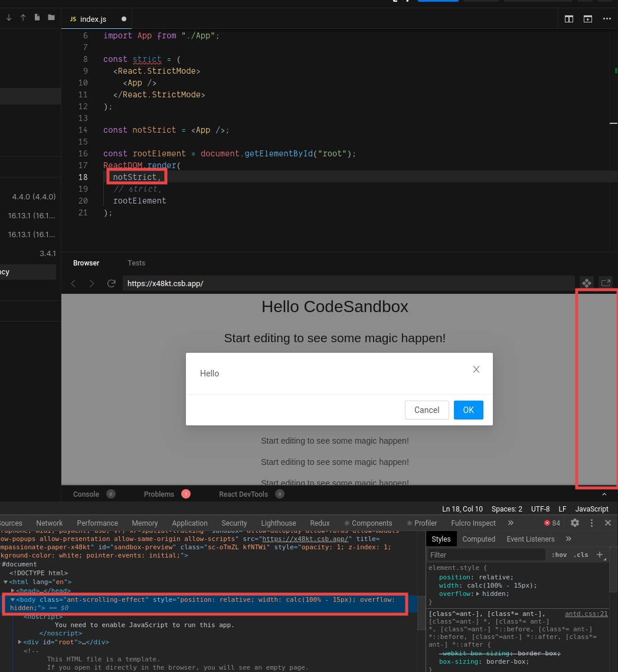
Task: Click the preview window icon in editor header
Action: pyautogui.click(x=587, y=19)
